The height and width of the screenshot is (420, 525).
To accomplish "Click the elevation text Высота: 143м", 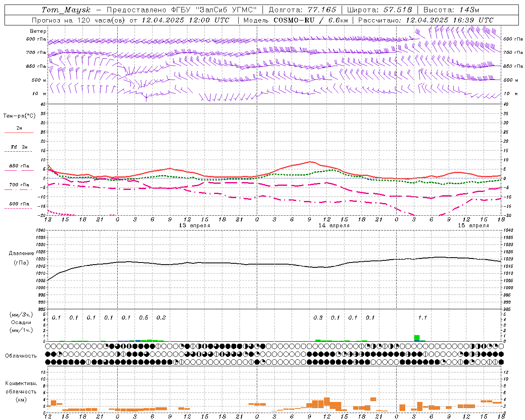I will [x=451, y=10].
